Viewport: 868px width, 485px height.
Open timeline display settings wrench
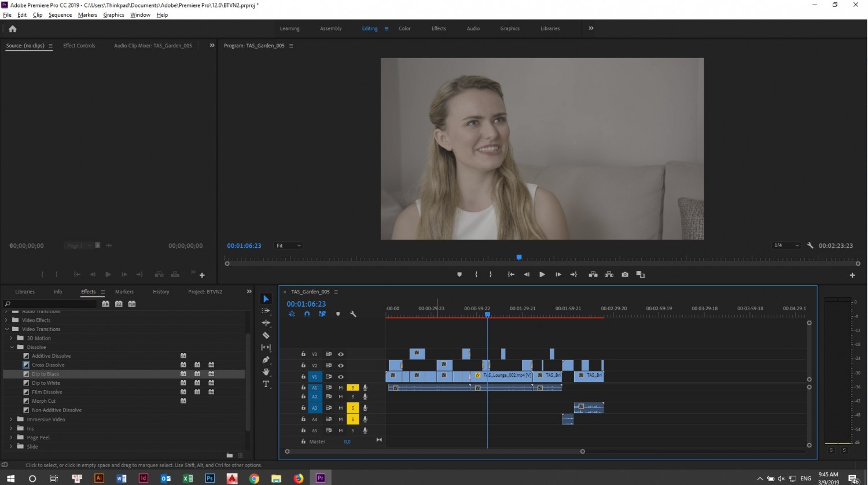(353, 314)
